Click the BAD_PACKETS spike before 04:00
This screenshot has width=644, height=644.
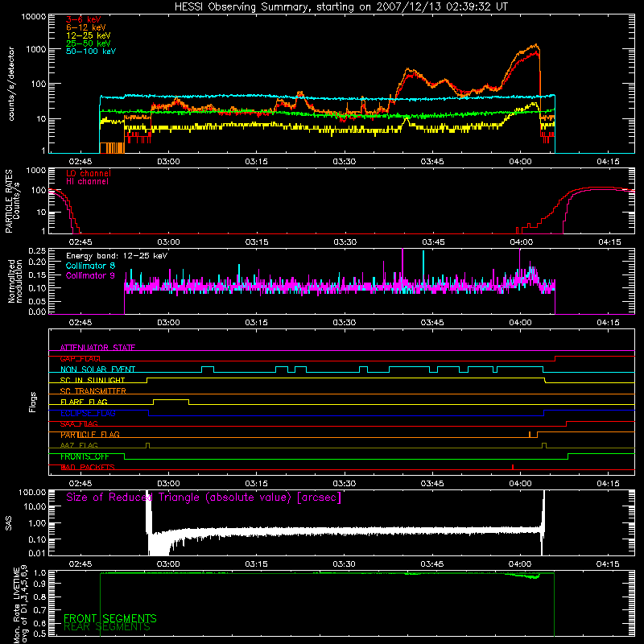pyautogui.click(x=513, y=467)
